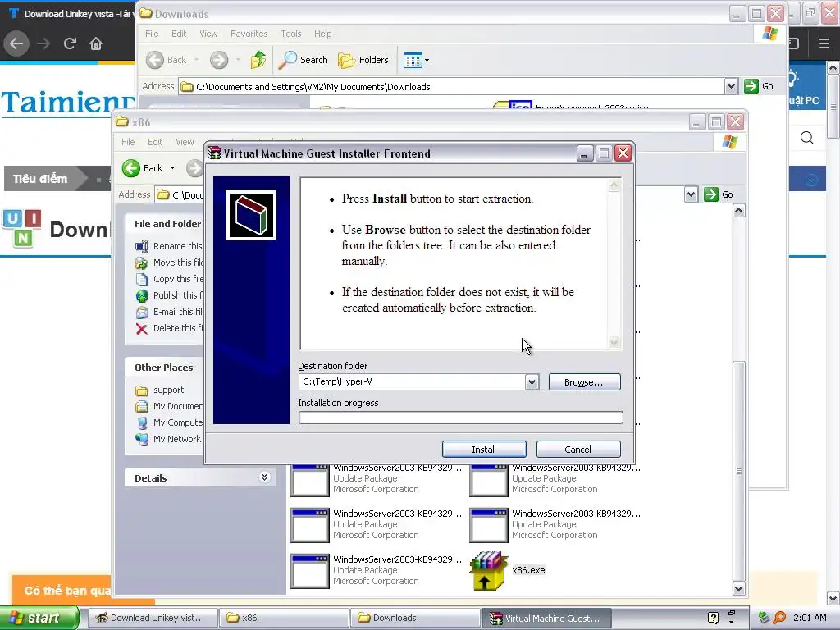Open View menu in Downloads window
Image resolution: width=840 pixels, height=630 pixels.
coord(208,34)
